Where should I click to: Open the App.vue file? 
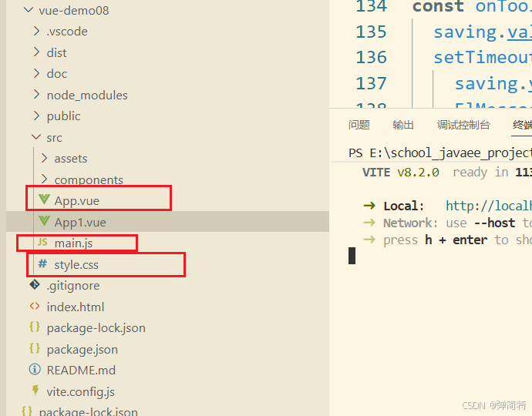pos(76,201)
